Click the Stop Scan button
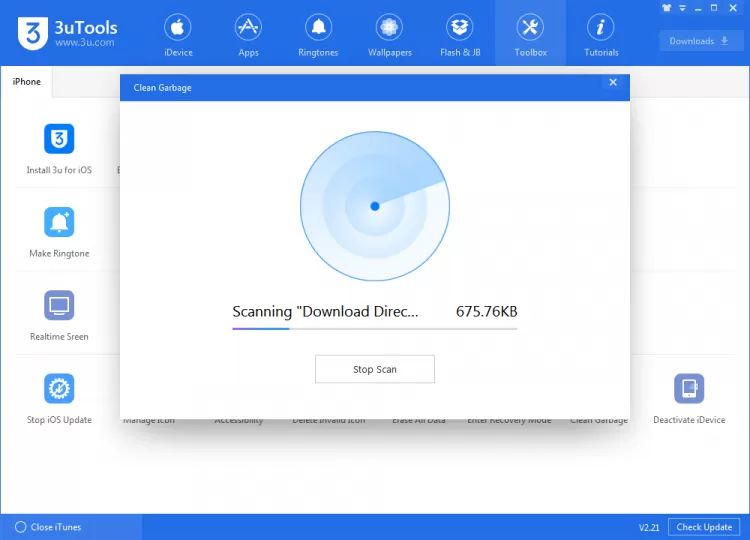 [375, 369]
